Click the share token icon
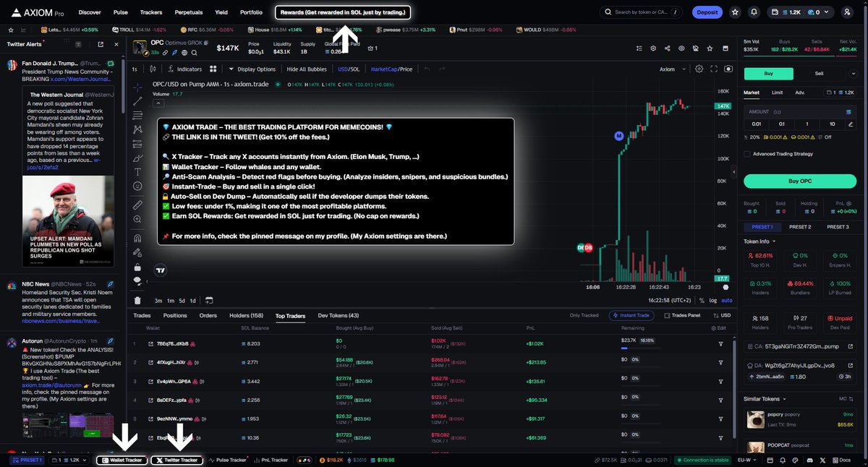This screenshot has height=467, width=868. click(x=666, y=48)
